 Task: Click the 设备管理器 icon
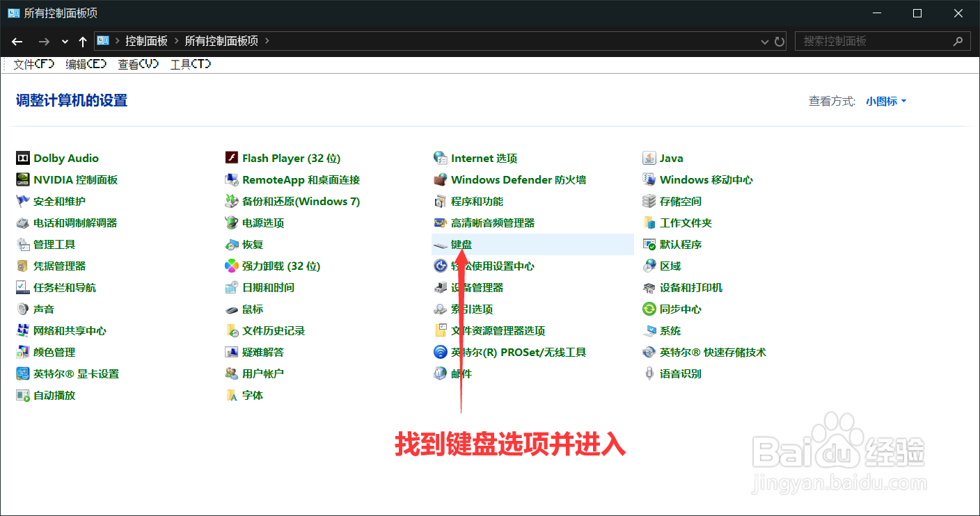[440, 287]
